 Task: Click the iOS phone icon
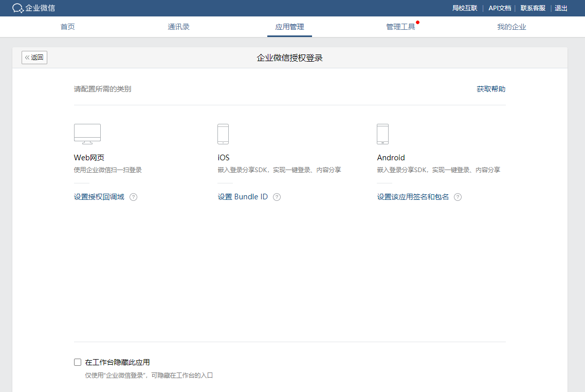click(x=223, y=134)
